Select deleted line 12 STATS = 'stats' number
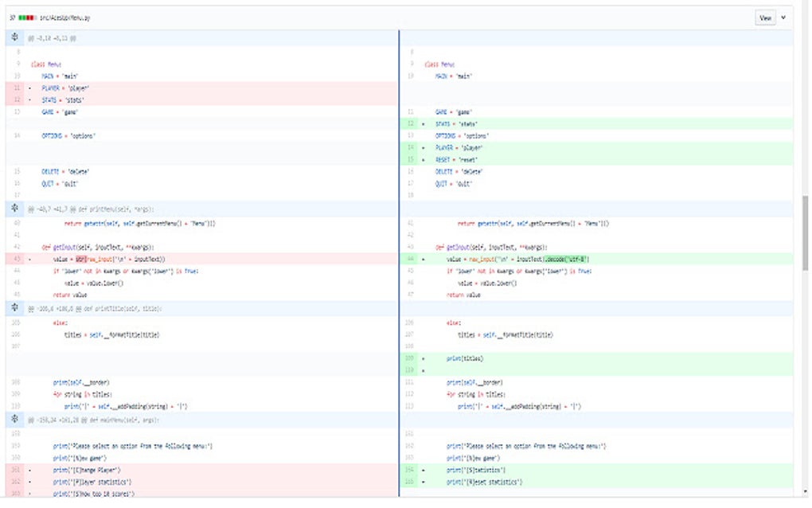The image size is (812, 508). click(x=17, y=100)
